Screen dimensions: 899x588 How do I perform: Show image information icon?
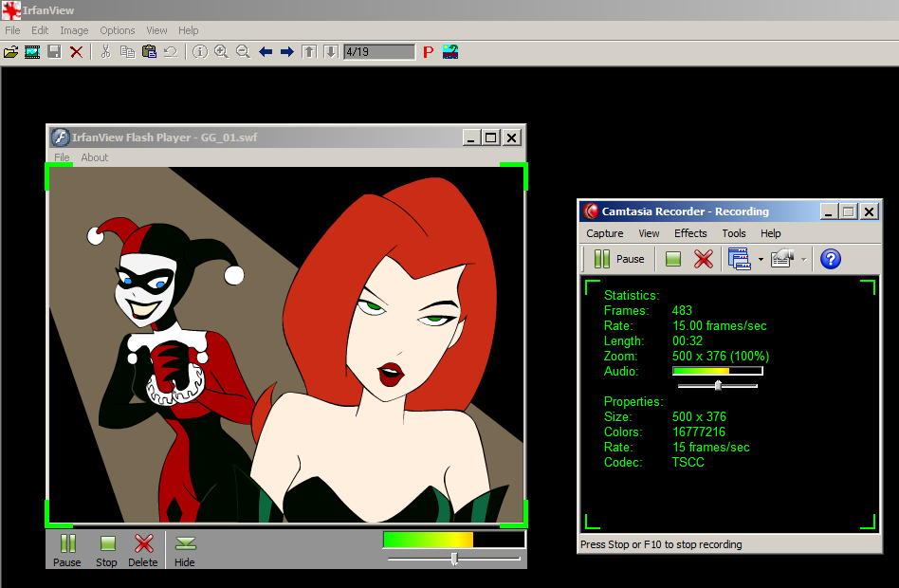[200, 52]
